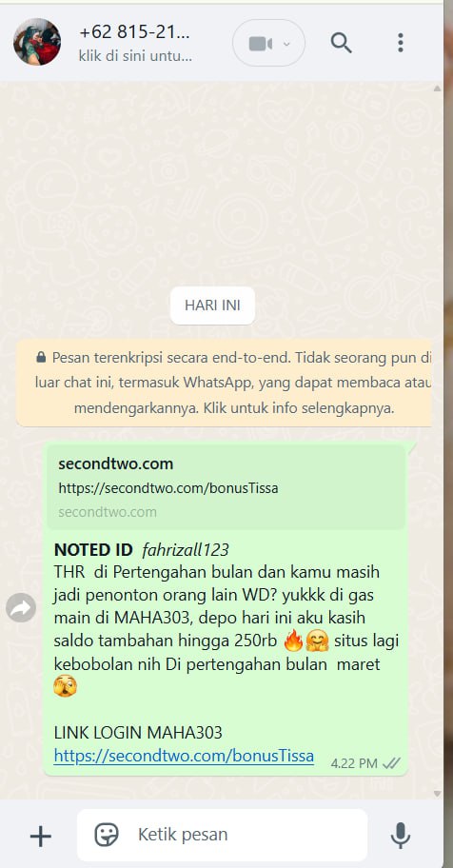Open the three-dot chat menu
Viewport: 453px width, 868px height.
[x=401, y=43]
